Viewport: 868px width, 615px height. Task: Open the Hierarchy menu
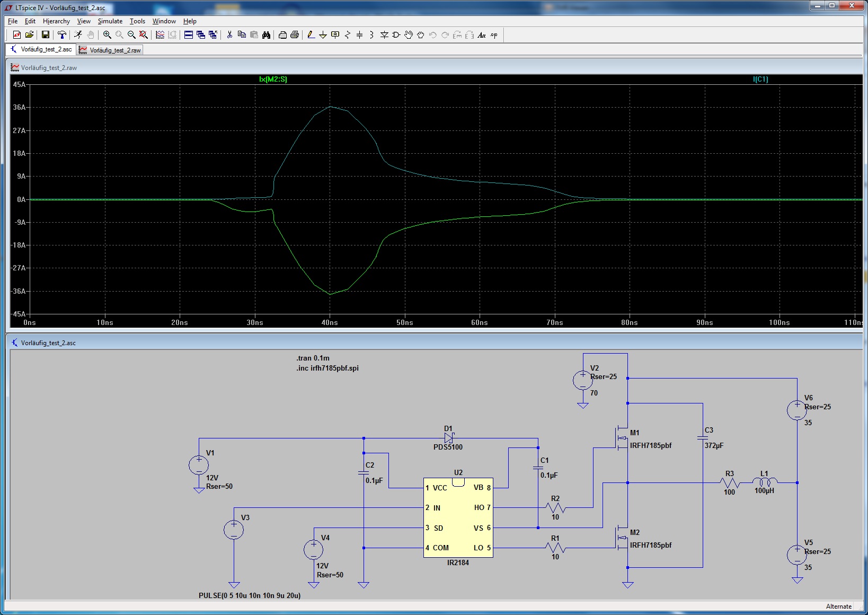click(56, 21)
